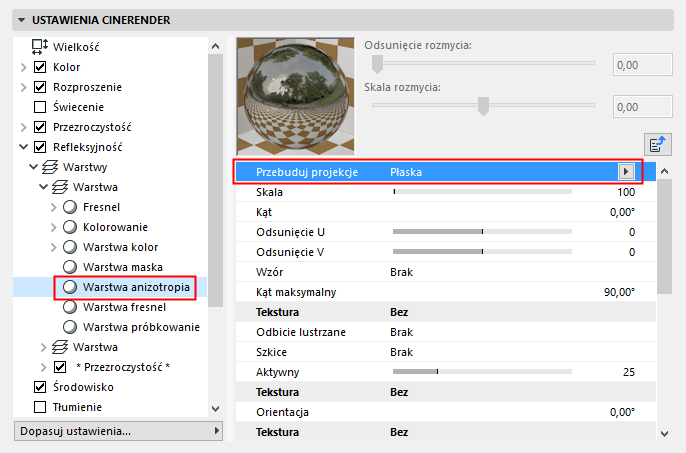Open the Przebuduj projekcje dropdown arrow
This screenshot has height=453, width=686.
pos(627,172)
